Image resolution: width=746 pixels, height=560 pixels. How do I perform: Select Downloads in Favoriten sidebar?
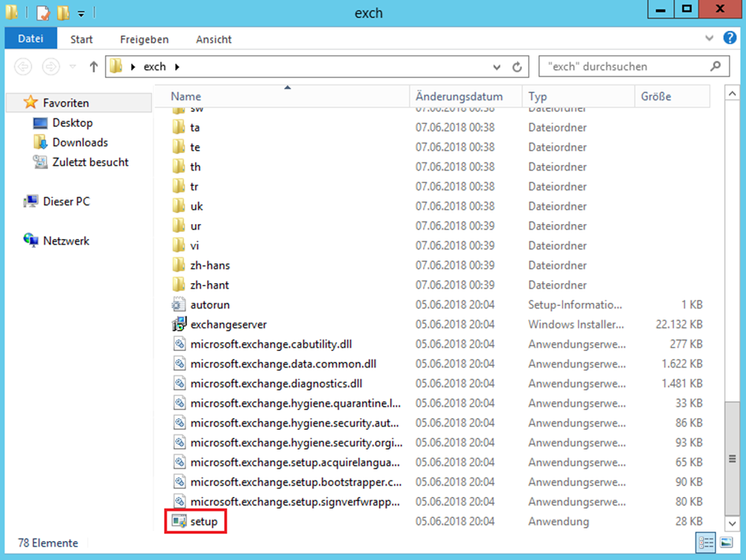tap(80, 143)
